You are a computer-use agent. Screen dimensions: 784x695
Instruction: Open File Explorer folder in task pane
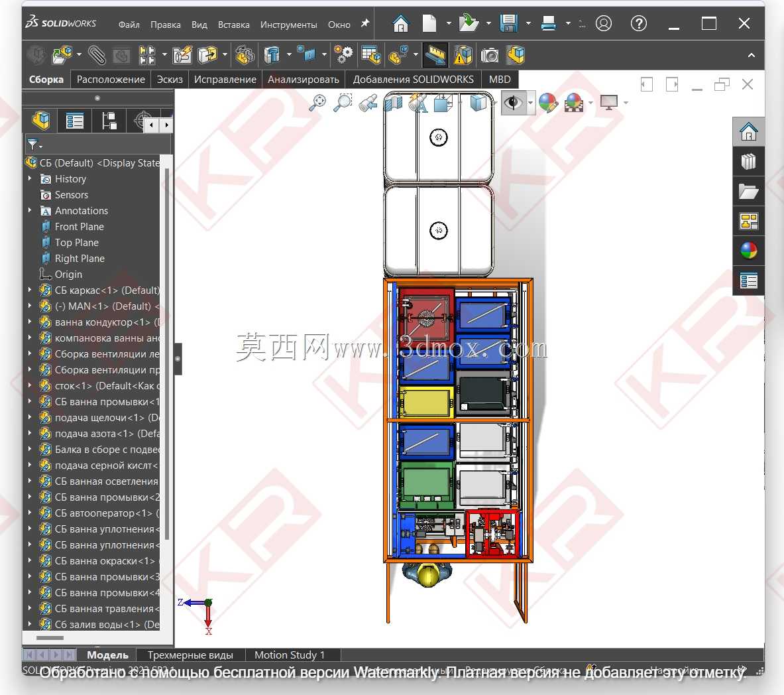coord(748,192)
